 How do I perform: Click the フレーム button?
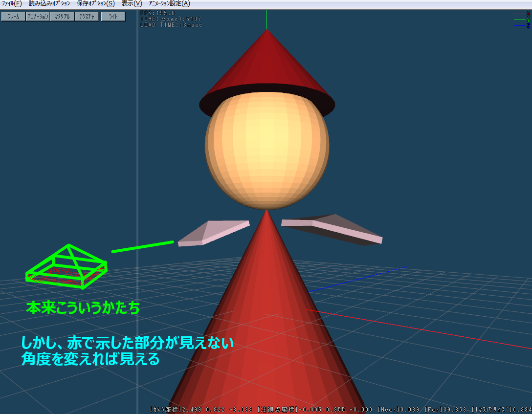tap(13, 17)
